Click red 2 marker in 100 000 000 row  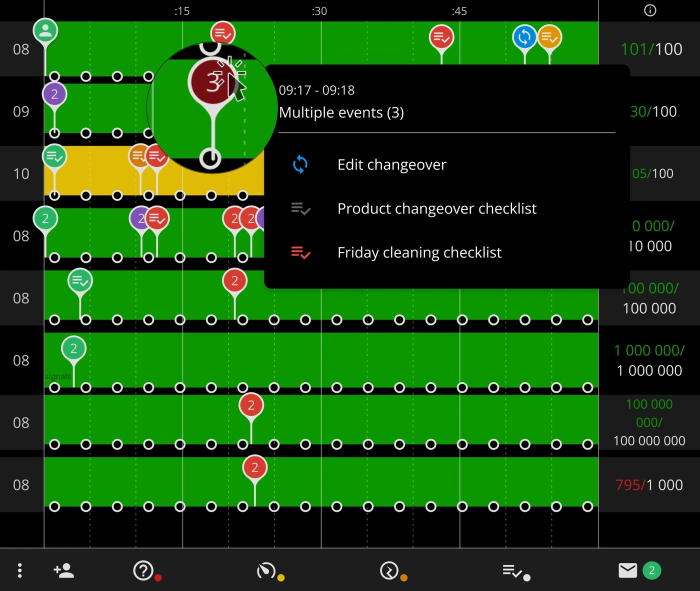click(251, 405)
